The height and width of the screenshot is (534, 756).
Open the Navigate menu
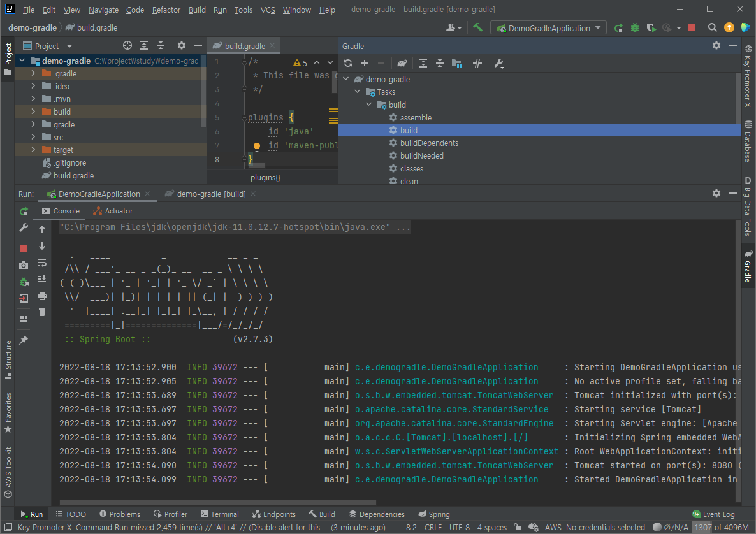(x=103, y=10)
